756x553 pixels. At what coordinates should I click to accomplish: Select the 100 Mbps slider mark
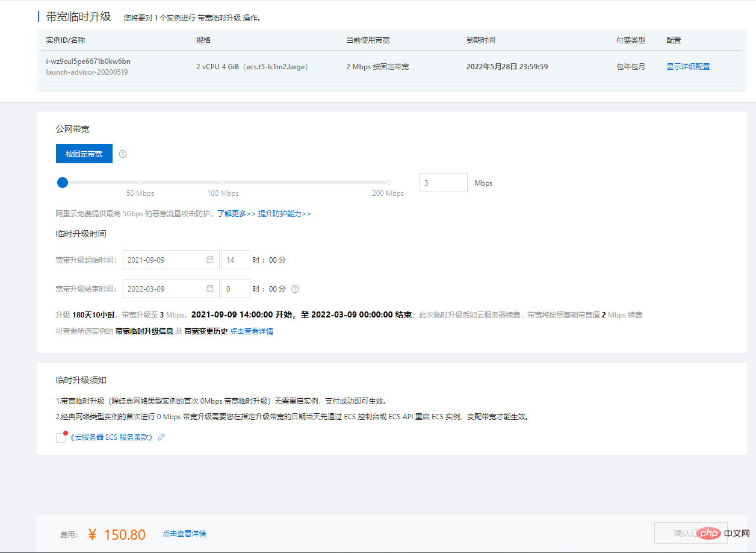pyautogui.click(x=223, y=183)
